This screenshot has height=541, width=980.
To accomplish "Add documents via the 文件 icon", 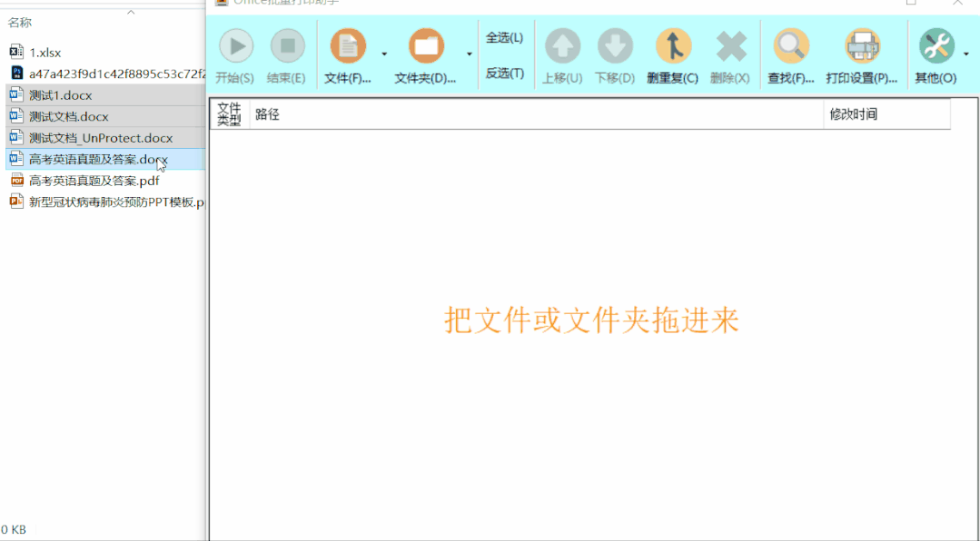I will tap(350, 45).
